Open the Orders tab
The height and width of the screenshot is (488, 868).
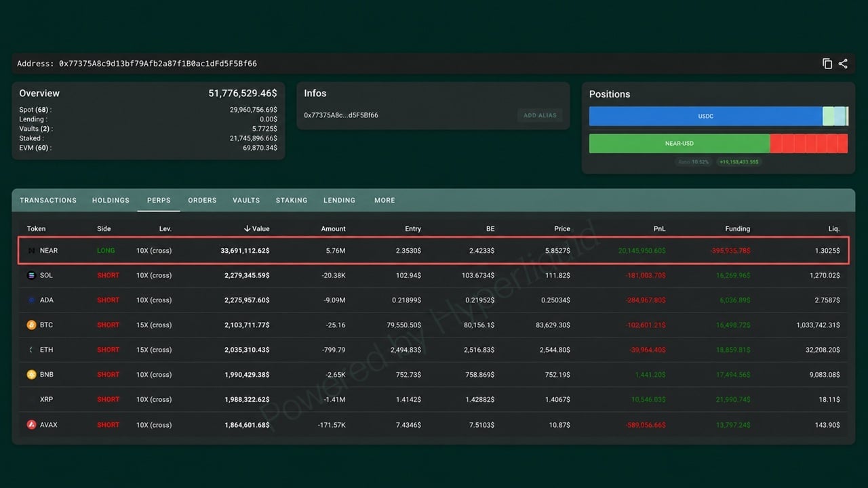pos(202,200)
